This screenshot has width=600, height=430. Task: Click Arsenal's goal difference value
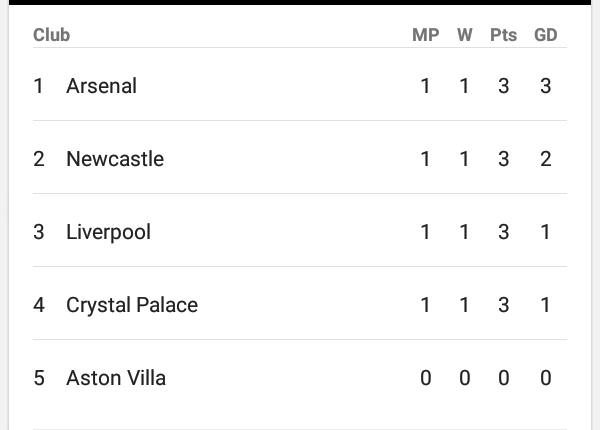coord(545,86)
